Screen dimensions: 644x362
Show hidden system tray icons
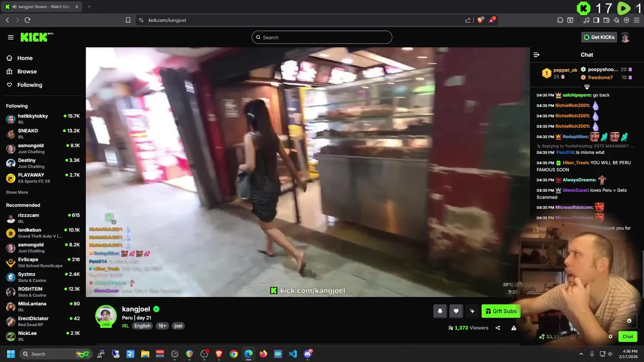581,354
